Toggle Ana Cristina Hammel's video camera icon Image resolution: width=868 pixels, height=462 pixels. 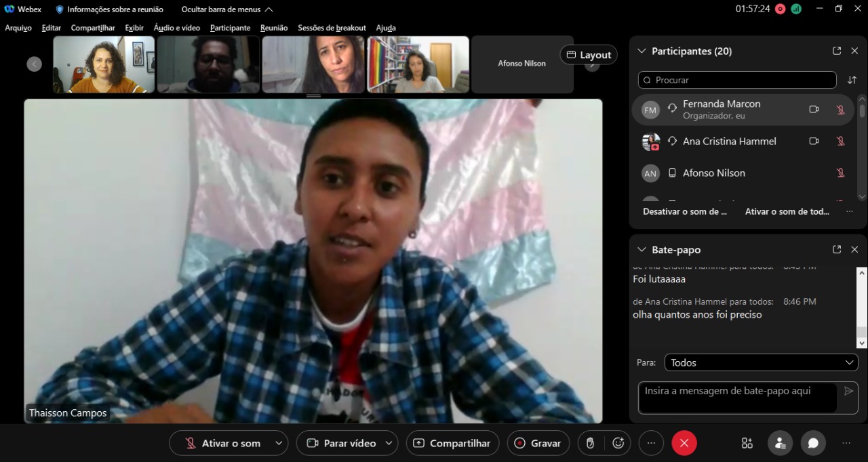click(x=814, y=141)
